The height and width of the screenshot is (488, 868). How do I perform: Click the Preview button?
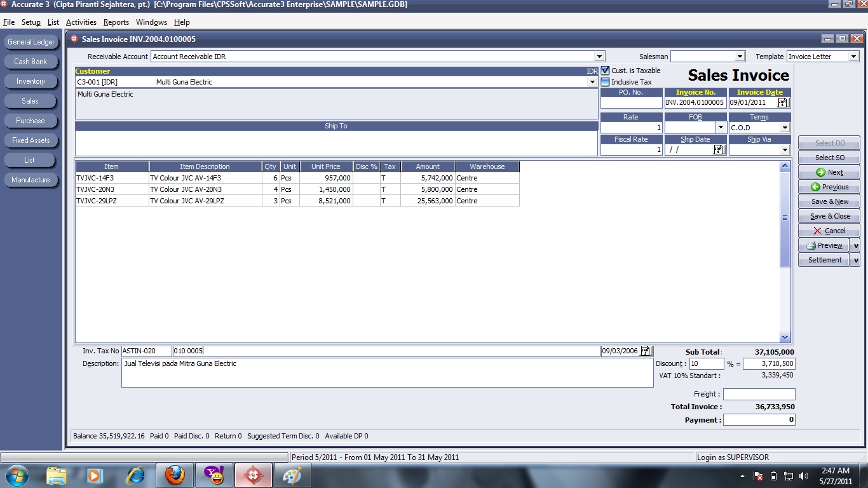[824, 245]
